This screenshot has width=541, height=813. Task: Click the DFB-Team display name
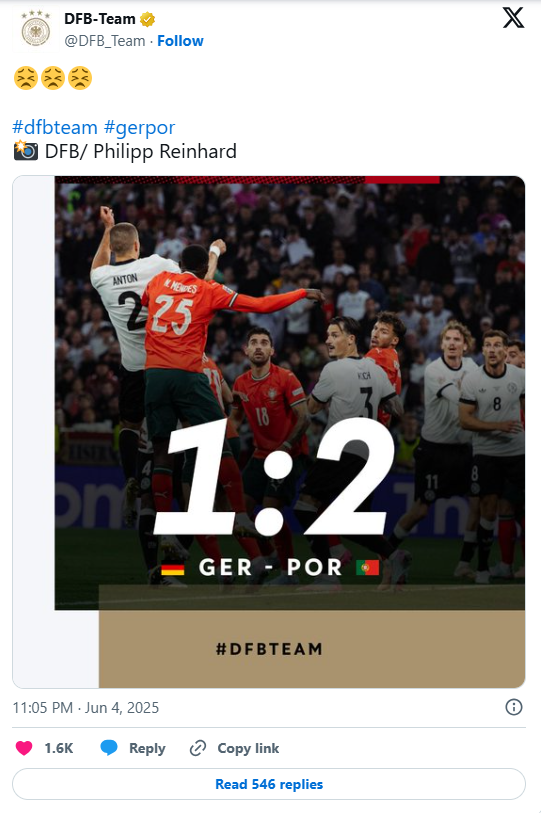100,19
